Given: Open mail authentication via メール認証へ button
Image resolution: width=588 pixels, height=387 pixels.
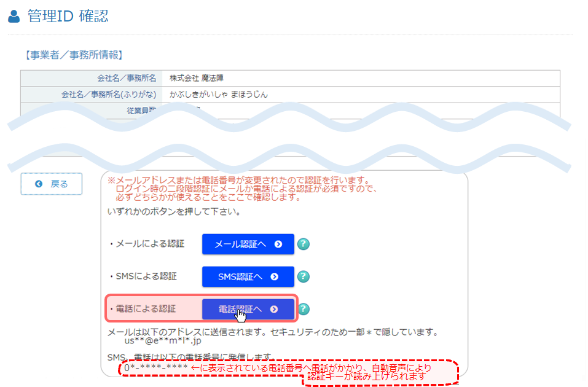Looking at the screenshot, I should [248, 244].
